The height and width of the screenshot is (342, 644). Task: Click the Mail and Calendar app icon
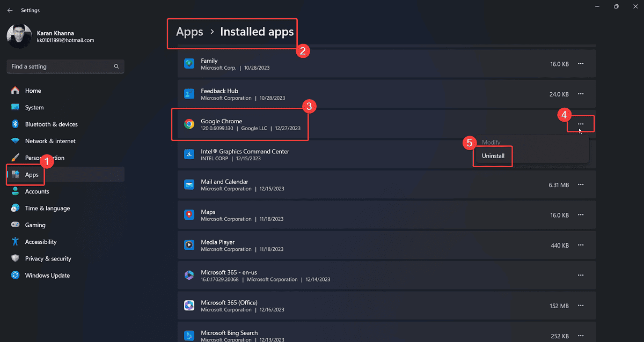[x=189, y=185]
